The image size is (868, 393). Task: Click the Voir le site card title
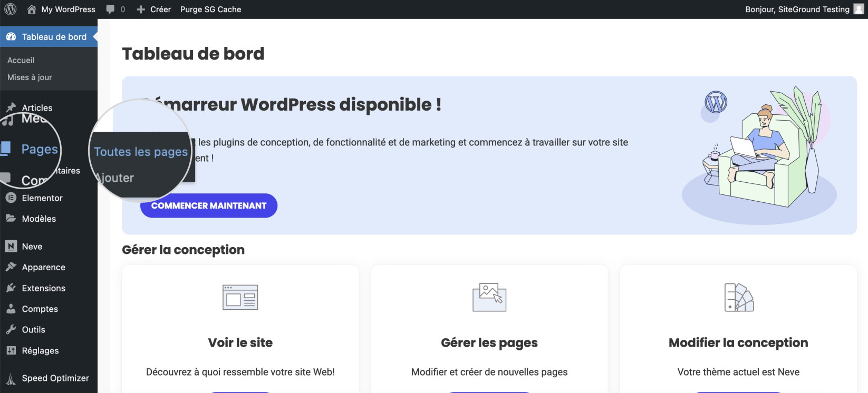[240, 342]
